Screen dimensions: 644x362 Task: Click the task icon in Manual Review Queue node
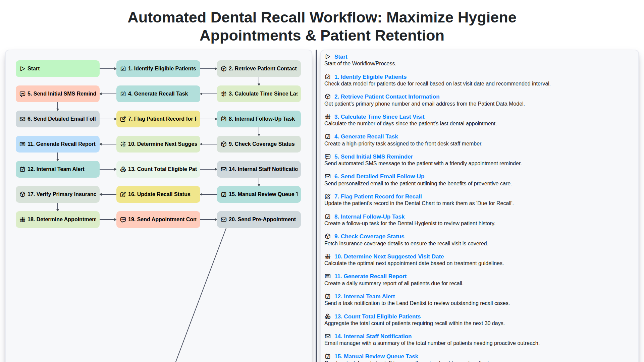(224, 194)
